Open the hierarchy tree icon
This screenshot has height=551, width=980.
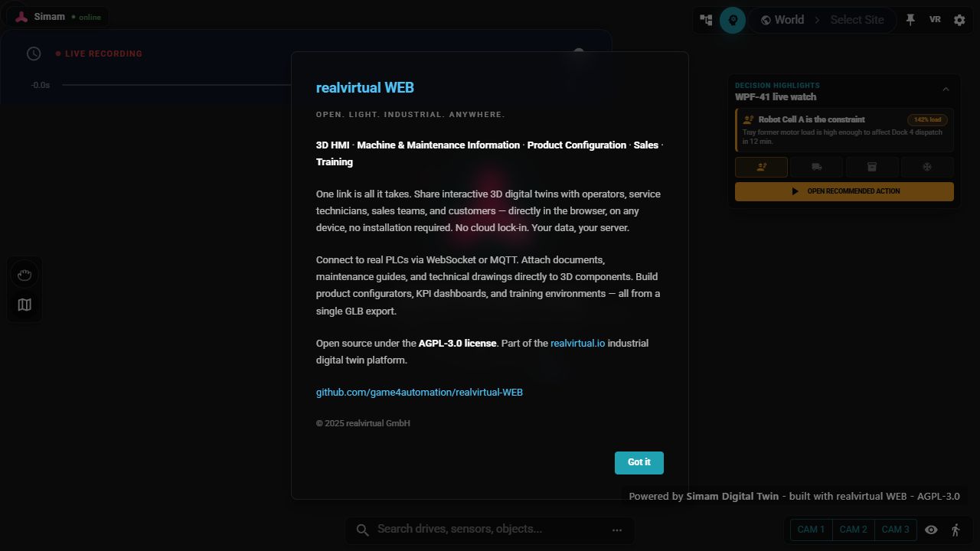pyautogui.click(x=706, y=20)
